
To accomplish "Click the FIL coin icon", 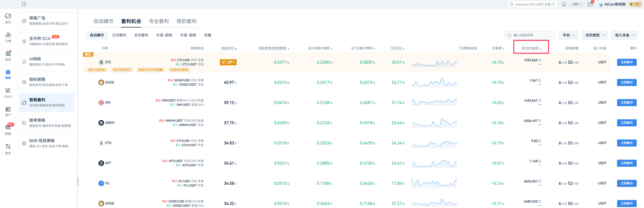I will coord(101,183).
